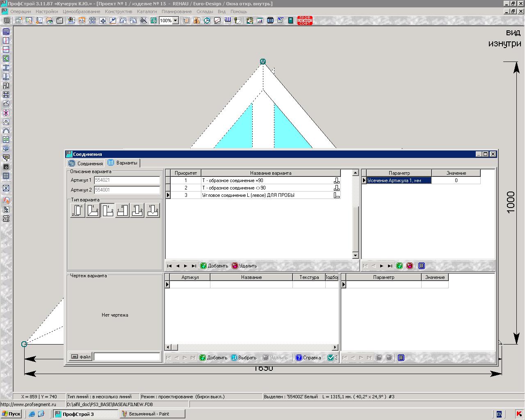This screenshot has height=420, width=525.
Task: Switch to the Соединения tab
Action: click(x=86, y=163)
